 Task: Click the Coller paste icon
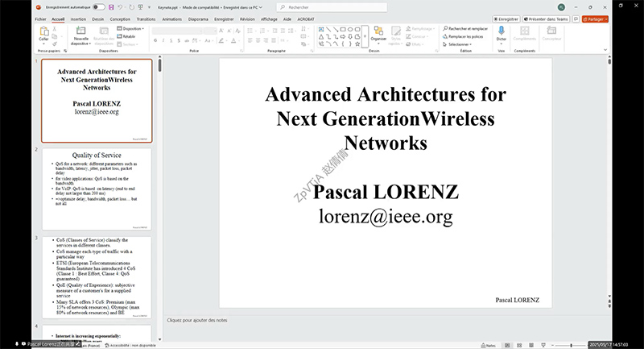[x=43, y=33]
